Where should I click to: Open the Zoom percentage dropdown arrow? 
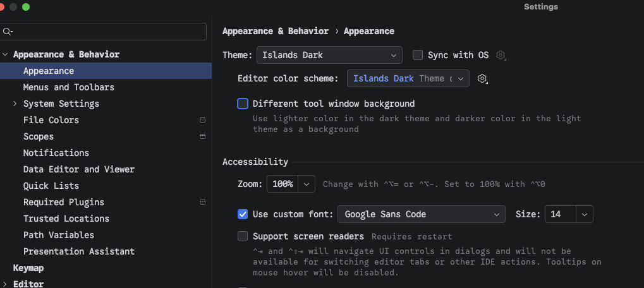click(x=307, y=184)
